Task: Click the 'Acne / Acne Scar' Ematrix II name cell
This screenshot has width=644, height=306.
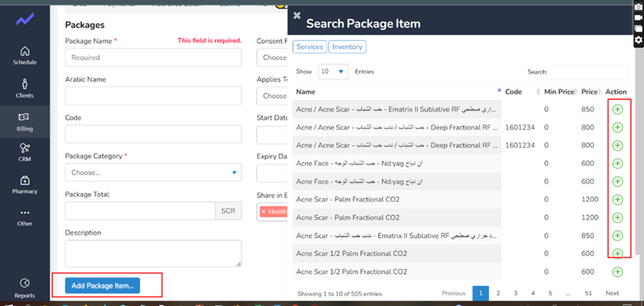Action: [397, 109]
